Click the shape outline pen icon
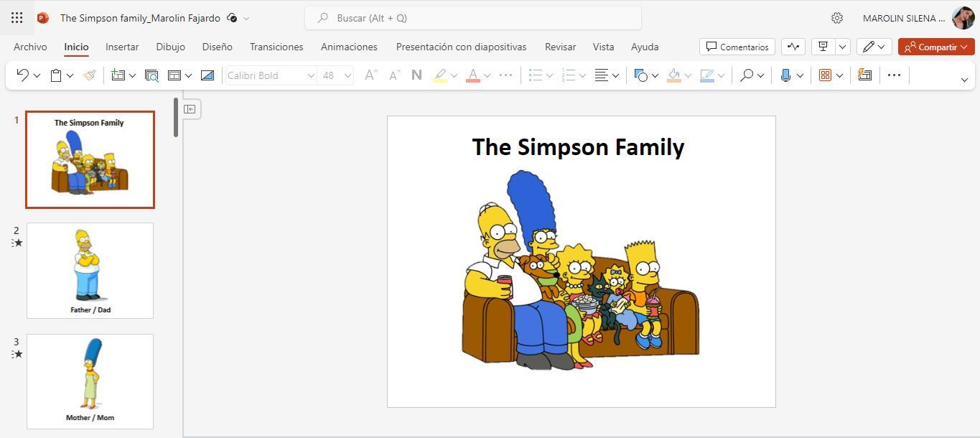Viewport: 980px width, 438px height. 706,75
